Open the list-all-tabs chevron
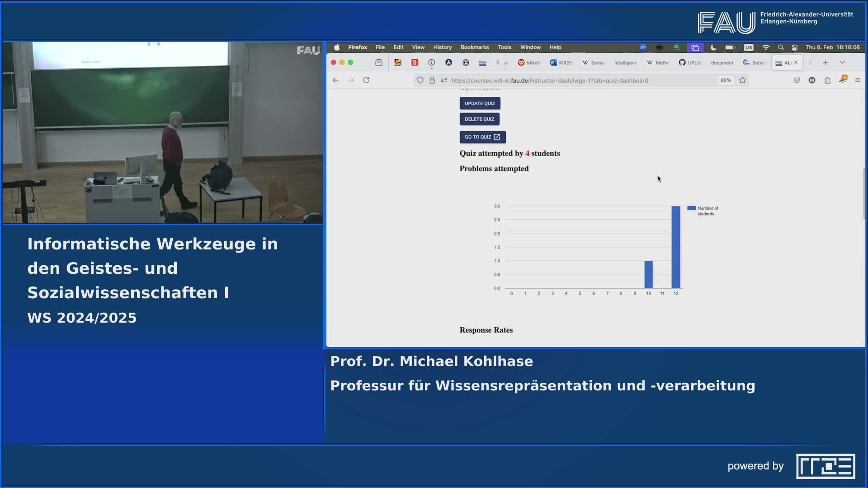Image resolution: width=868 pixels, height=488 pixels. click(842, 63)
